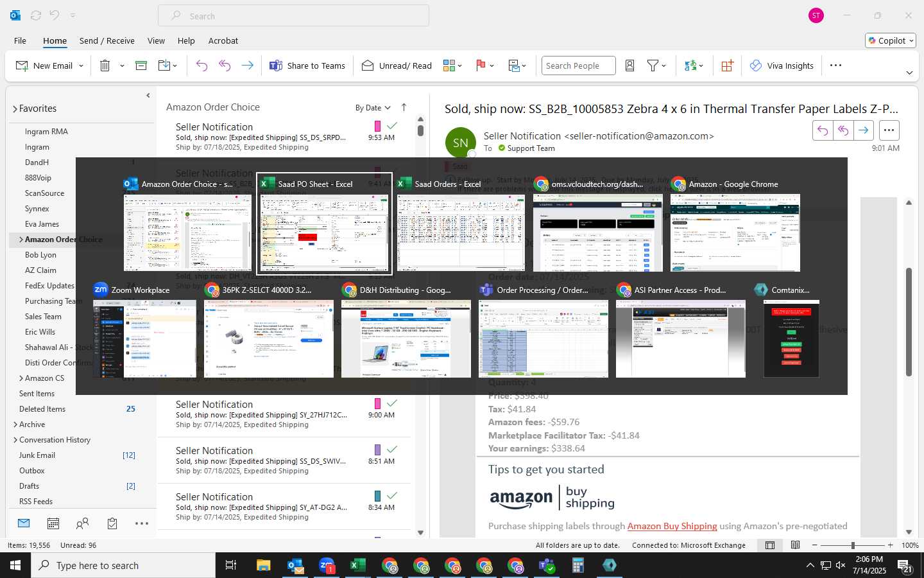This screenshot has width=924, height=578.
Task: Open Excel from the taskbar
Action: pyautogui.click(x=358, y=565)
